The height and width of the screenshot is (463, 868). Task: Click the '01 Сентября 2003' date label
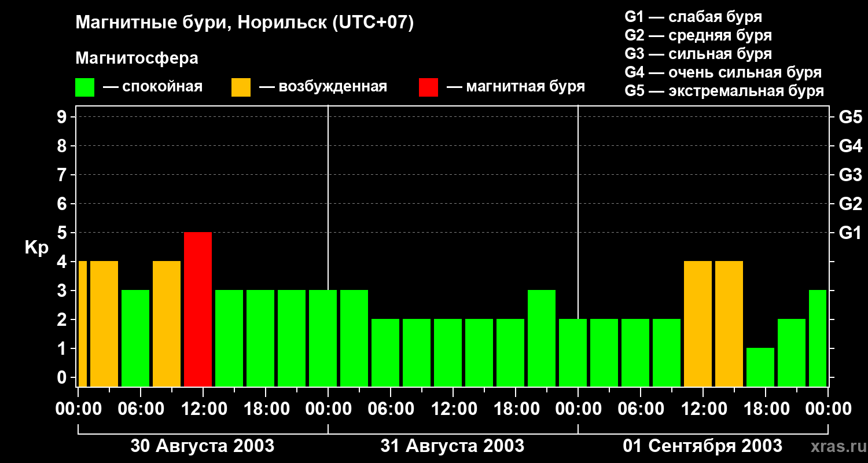click(x=703, y=446)
